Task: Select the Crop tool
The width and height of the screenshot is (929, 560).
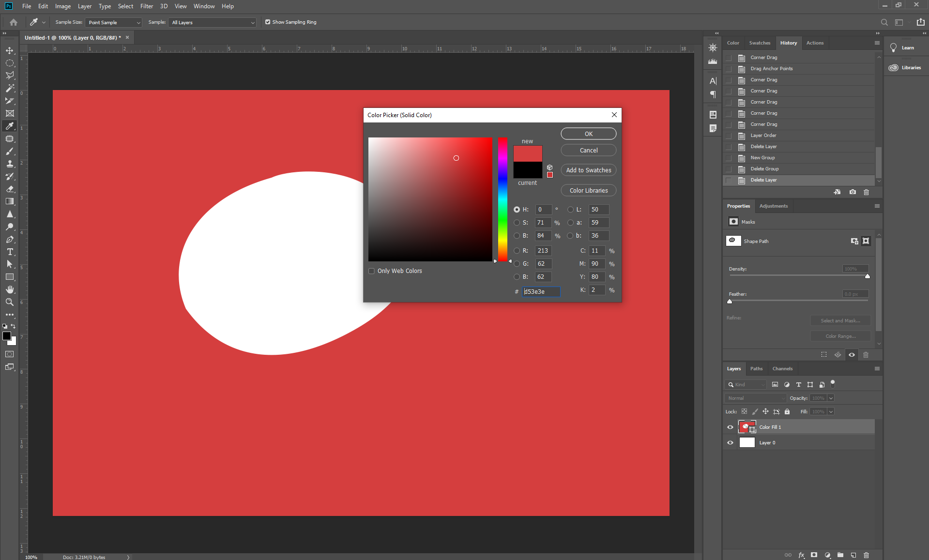Action: [x=10, y=101]
